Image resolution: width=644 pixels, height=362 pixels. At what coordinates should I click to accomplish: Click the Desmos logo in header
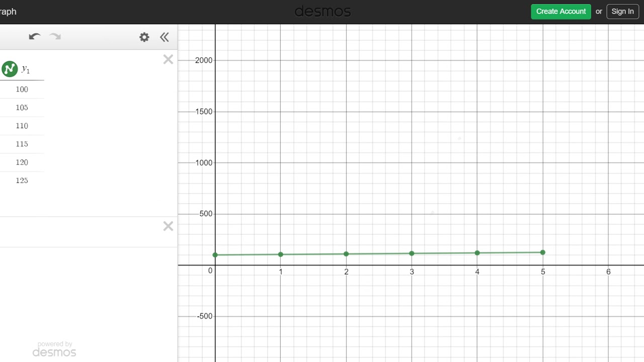pyautogui.click(x=323, y=11)
